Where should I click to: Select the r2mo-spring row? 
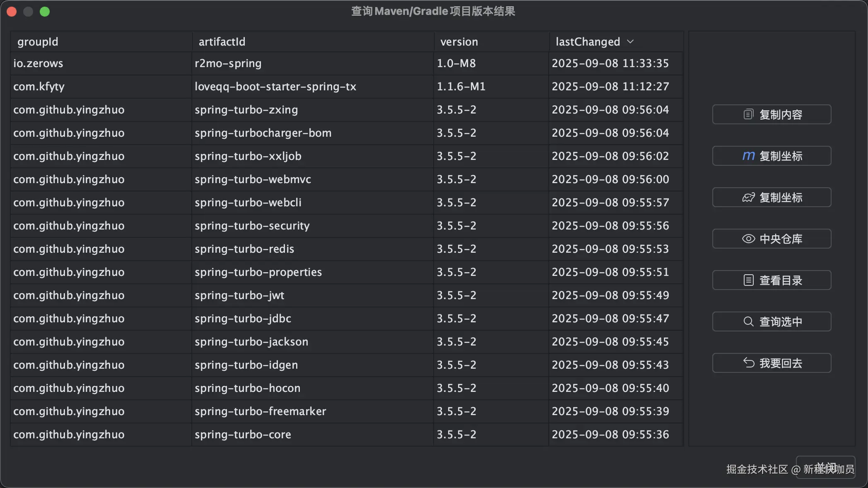[x=290, y=63]
